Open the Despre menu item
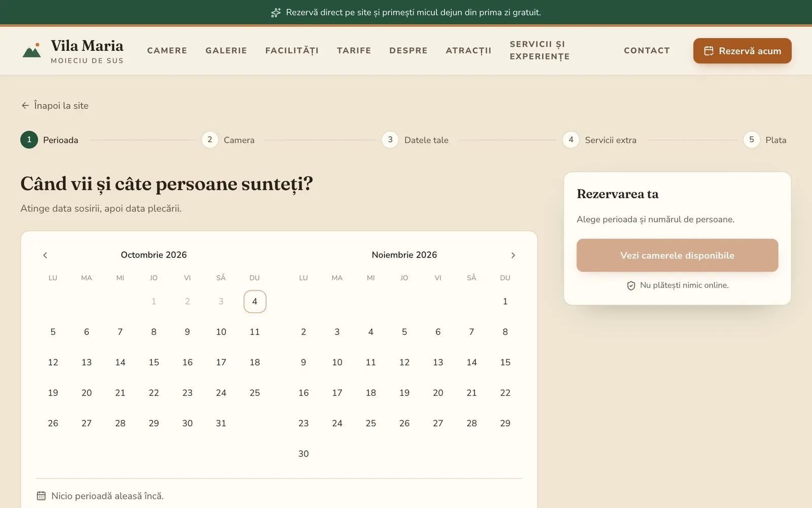Viewport: 812px width, 508px height. click(x=409, y=50)
